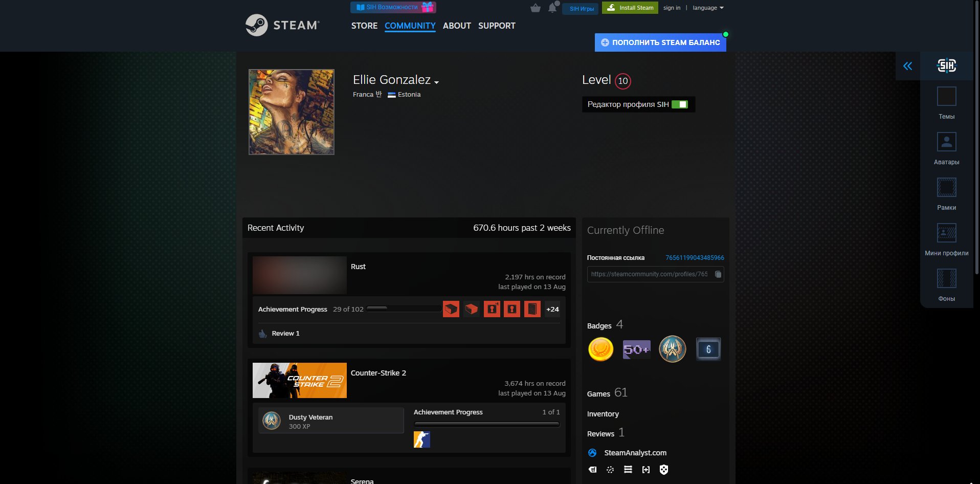The image size is (980, 484).
Task: Click the bracketed plus icon
Action: [x=646, y=470]
